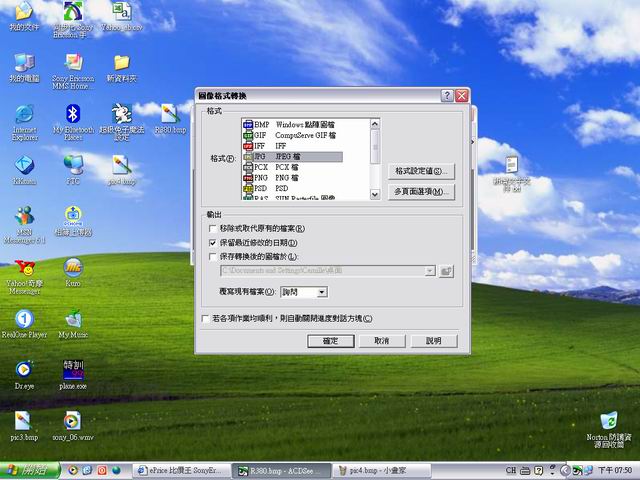Screen dimensions: 640x480
Task: Launch MSN Messenger 6.1 icon
Action: tap(24, 225)
